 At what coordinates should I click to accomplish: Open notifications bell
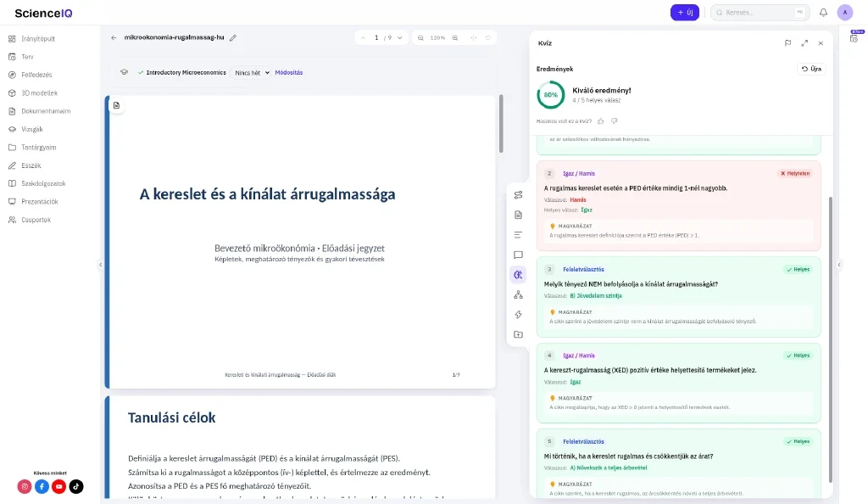[x=823, y=12]
